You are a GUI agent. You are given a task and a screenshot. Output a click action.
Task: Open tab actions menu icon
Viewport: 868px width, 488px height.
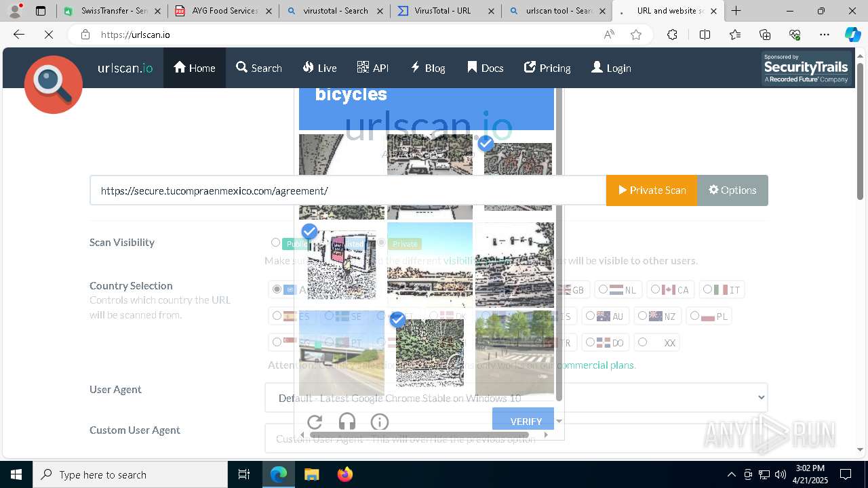tap(41, 11)
